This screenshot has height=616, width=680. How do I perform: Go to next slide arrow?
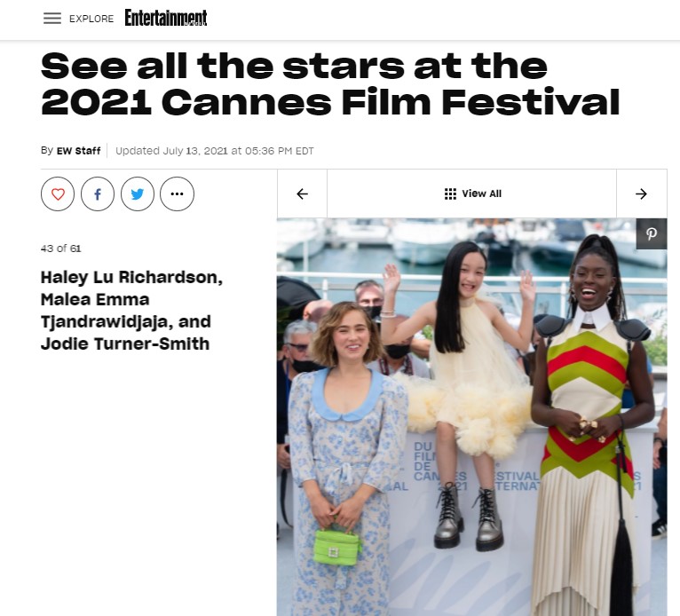coord(642,193)
